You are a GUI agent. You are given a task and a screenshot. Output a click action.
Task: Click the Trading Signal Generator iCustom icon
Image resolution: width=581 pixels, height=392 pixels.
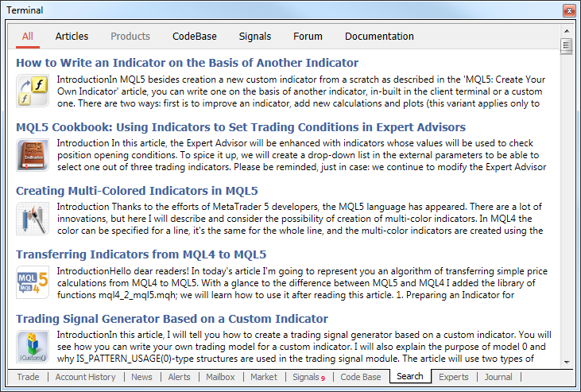33,347
